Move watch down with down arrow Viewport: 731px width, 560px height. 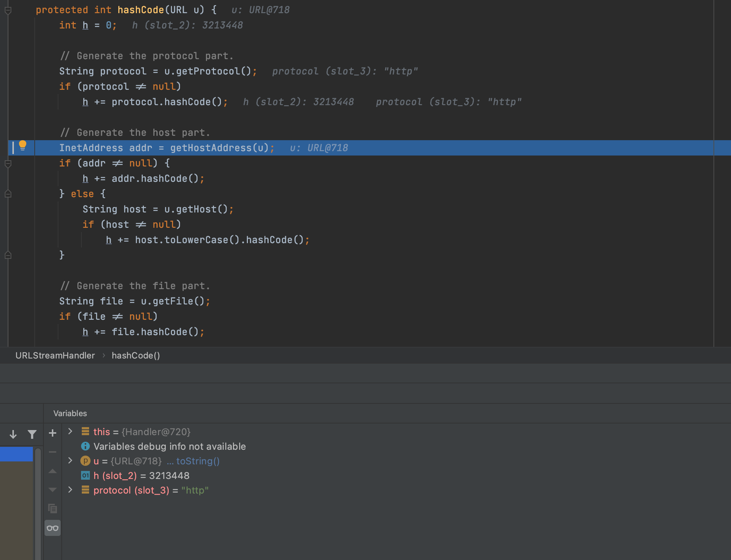[x=53, y=490]
